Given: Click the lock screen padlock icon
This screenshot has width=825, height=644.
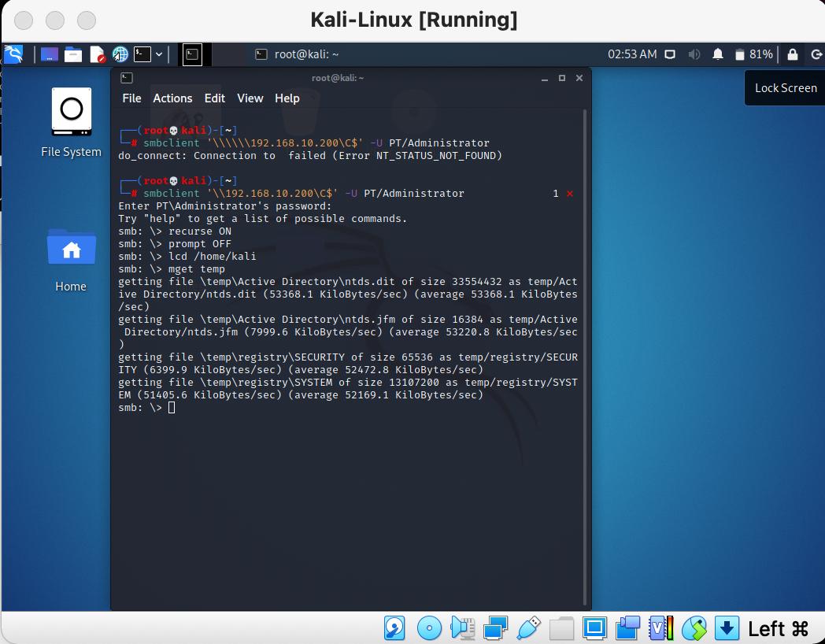Looking at the screenshot, I should [793, 54].
